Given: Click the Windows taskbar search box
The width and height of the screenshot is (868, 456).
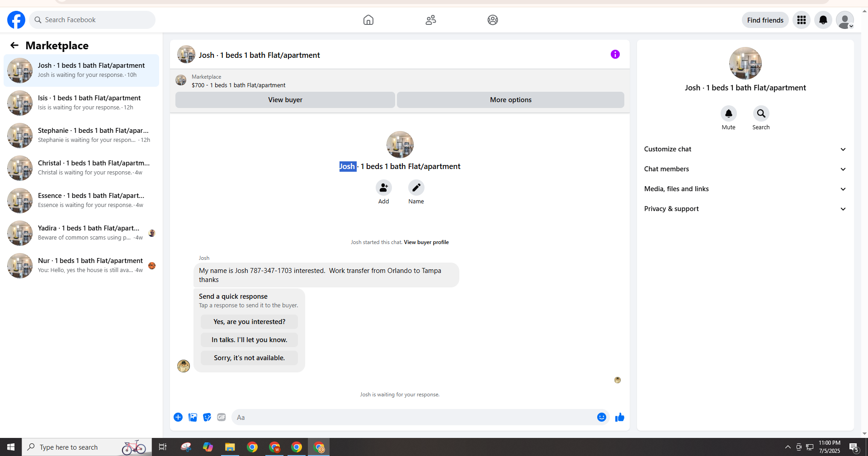Looking at the screenshot, I should [x=87, y=447].
